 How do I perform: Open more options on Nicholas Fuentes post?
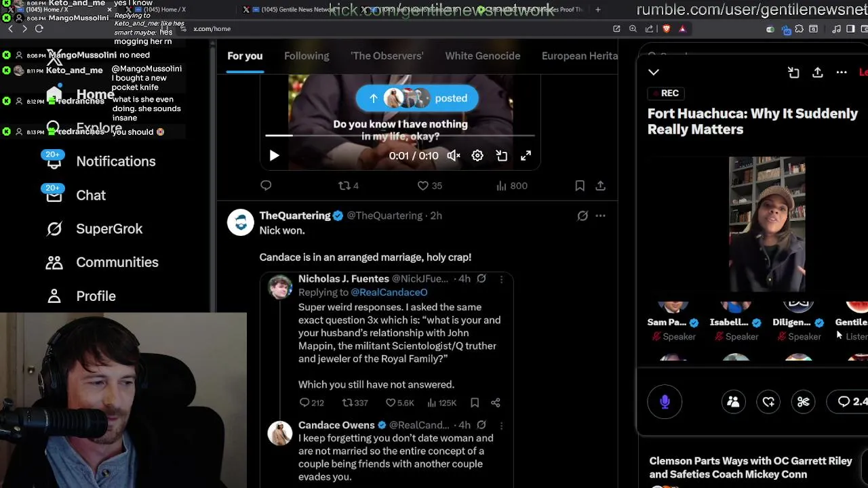[x=501, y=279]
